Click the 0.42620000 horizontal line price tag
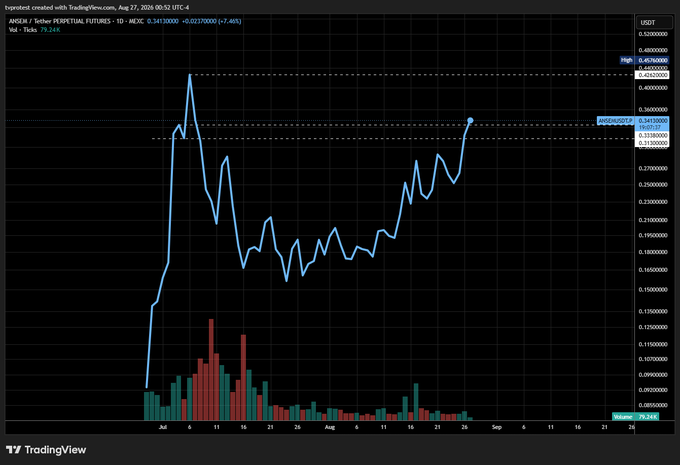 [x=652, y=75]
